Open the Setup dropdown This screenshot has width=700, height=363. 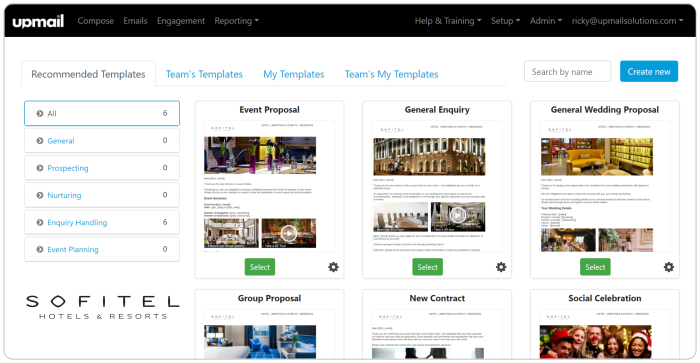[x=505, y=21]
